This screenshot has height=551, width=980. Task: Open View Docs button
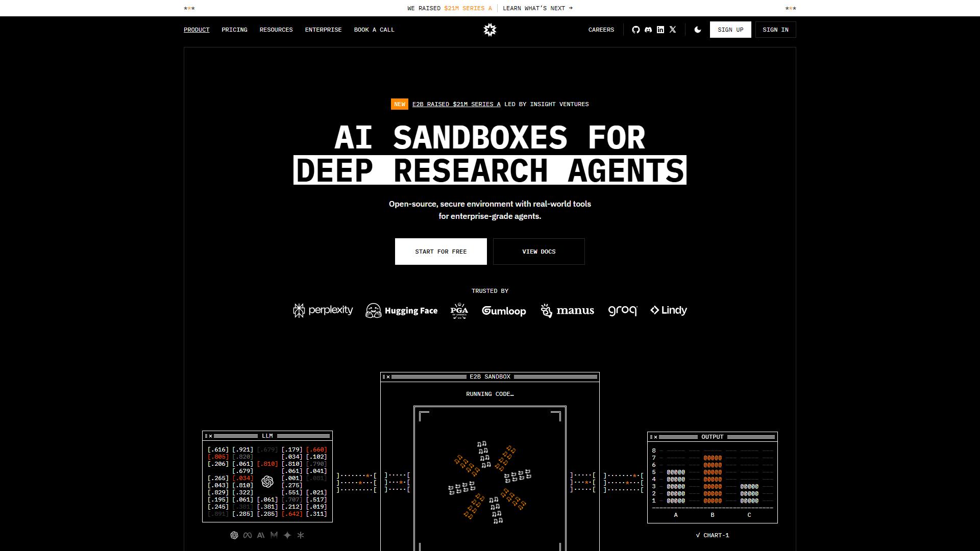click(539, 252)
